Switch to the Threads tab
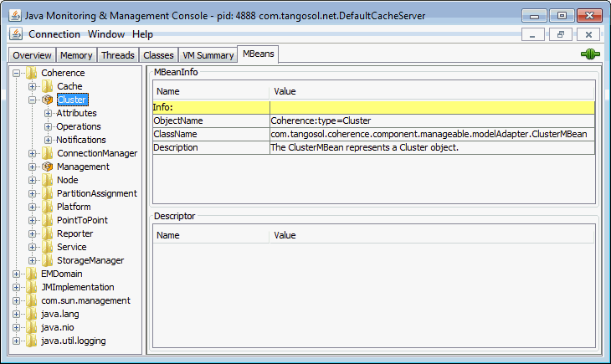Viewport: 611px width, 364px height. click(x=118, y=55)
